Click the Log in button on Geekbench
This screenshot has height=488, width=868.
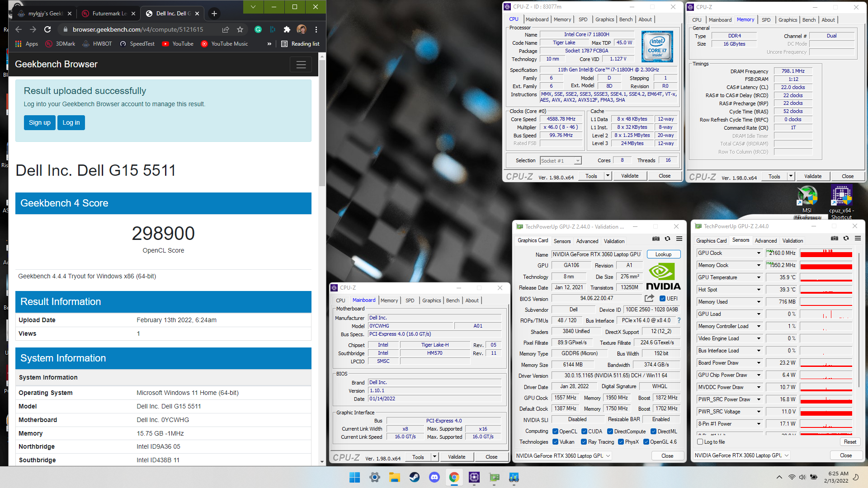(x=71, y=122)
